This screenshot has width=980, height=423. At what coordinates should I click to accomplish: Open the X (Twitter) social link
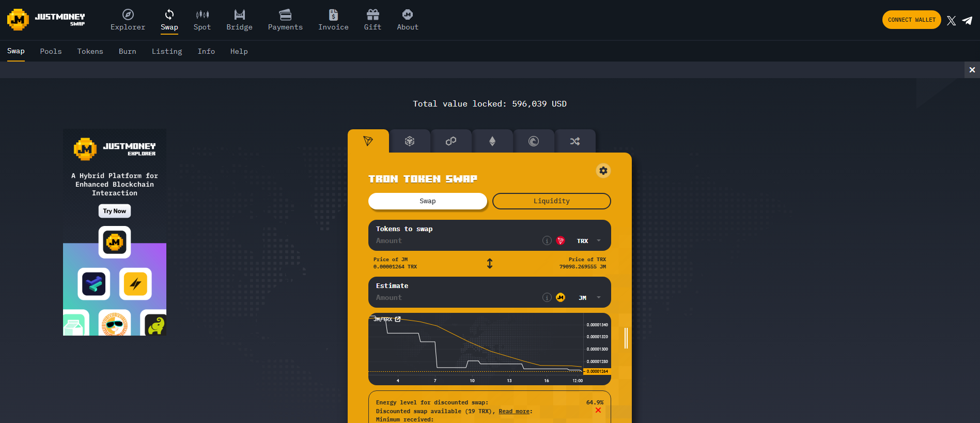pyautogui.click(x=951, y=20)
